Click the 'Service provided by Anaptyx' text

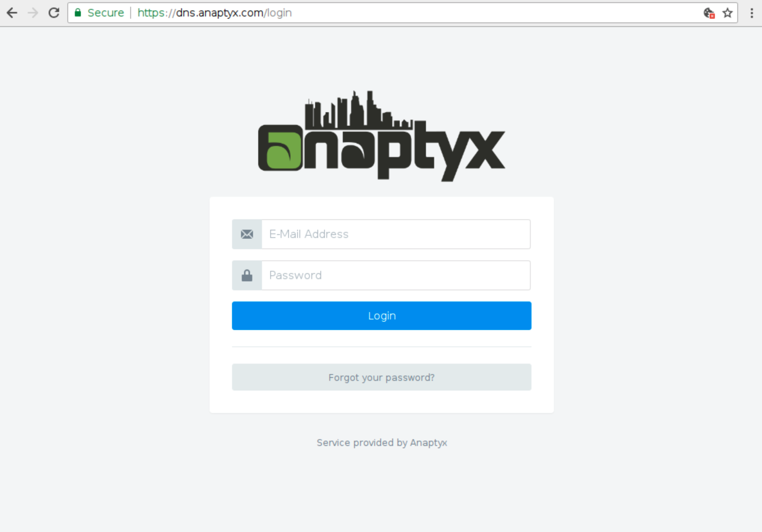382,443
